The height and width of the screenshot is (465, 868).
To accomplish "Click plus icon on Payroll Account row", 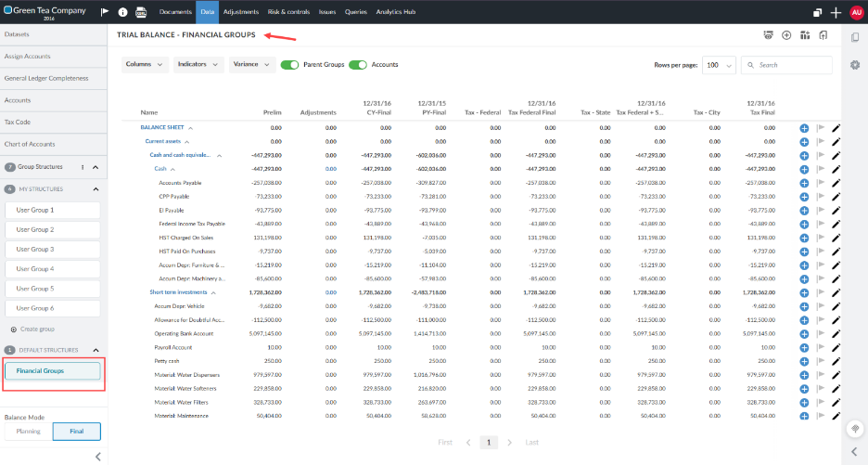I will pyautogui.click(x=804, y=347).
